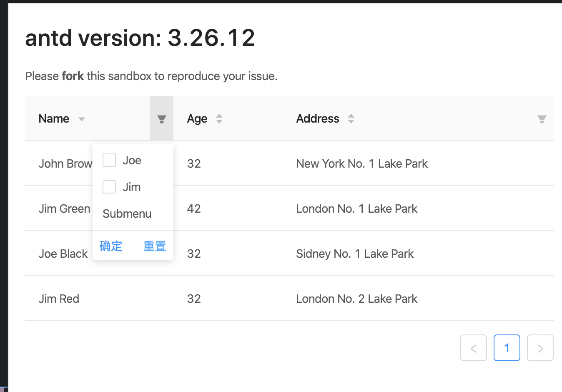Screen dimensions: 562x392
Task: Sort Address ascending via the up caret
Action: 351,116
